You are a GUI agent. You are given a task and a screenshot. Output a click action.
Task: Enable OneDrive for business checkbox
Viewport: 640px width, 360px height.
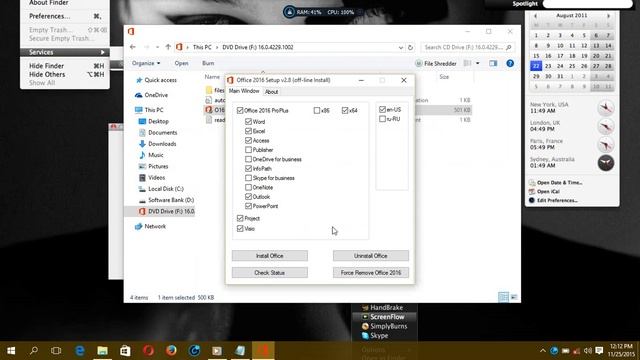tap(248, 159)
